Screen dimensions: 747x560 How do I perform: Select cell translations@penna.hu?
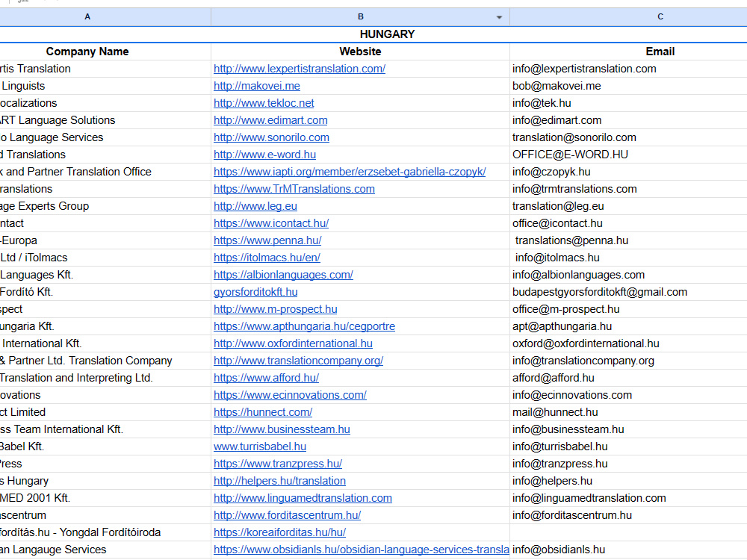tap(628, 240)
